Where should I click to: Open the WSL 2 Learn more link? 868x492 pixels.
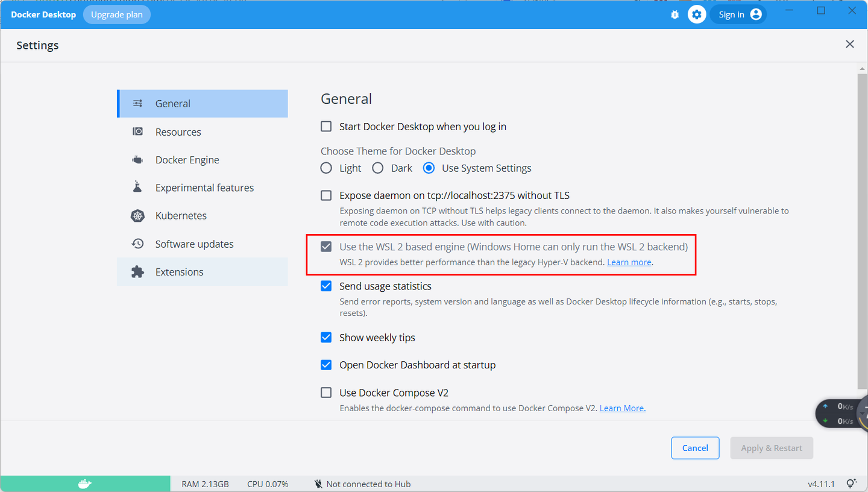point(629,262)
